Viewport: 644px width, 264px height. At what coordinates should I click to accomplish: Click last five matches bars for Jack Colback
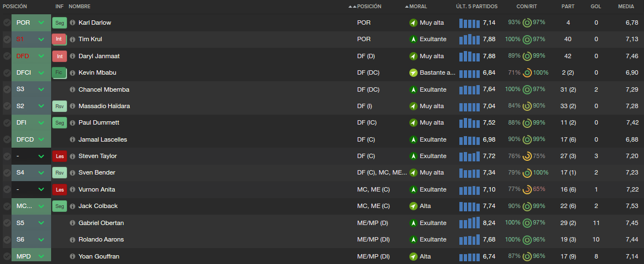[469, 206]
